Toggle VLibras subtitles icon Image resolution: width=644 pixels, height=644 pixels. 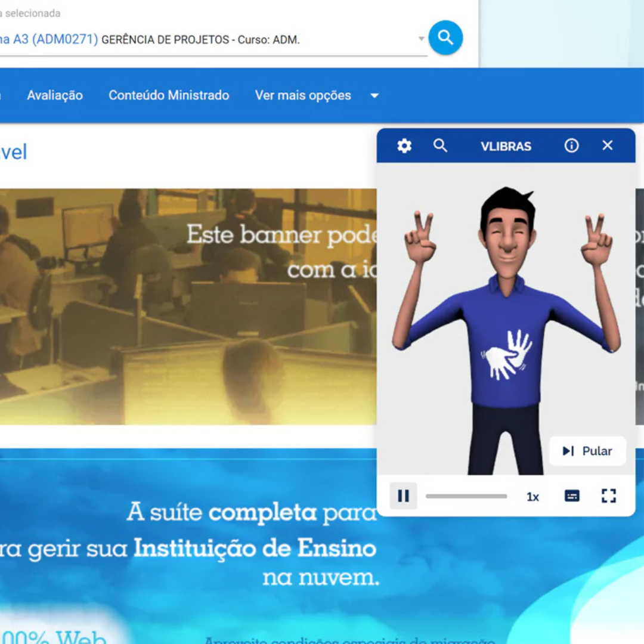572,496
